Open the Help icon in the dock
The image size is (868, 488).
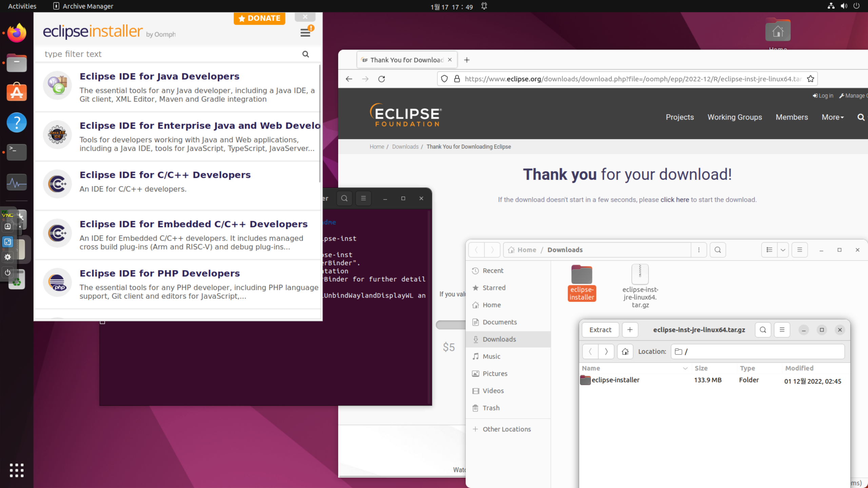coord(17,122)
